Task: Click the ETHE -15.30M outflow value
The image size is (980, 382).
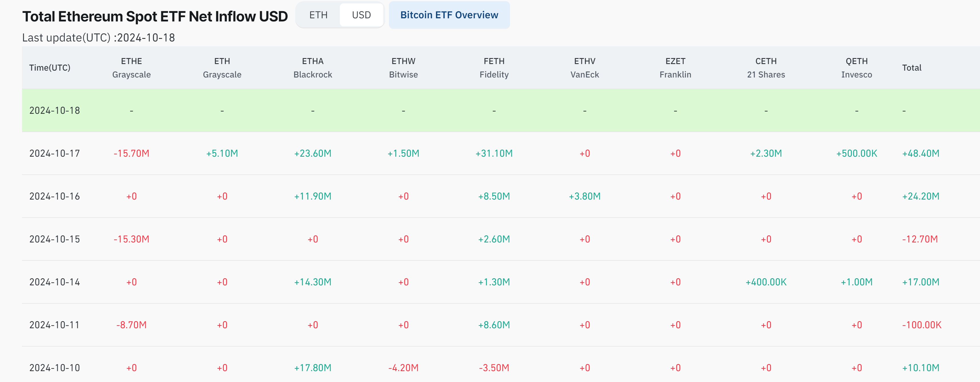Action: click(x=131, y=239)
